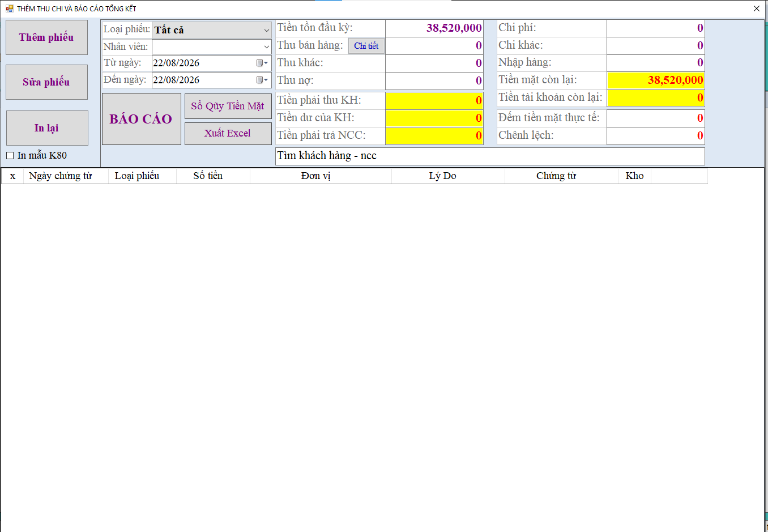
Task: Click the Thu bán hàng amount field
Action: click(434, 46)
